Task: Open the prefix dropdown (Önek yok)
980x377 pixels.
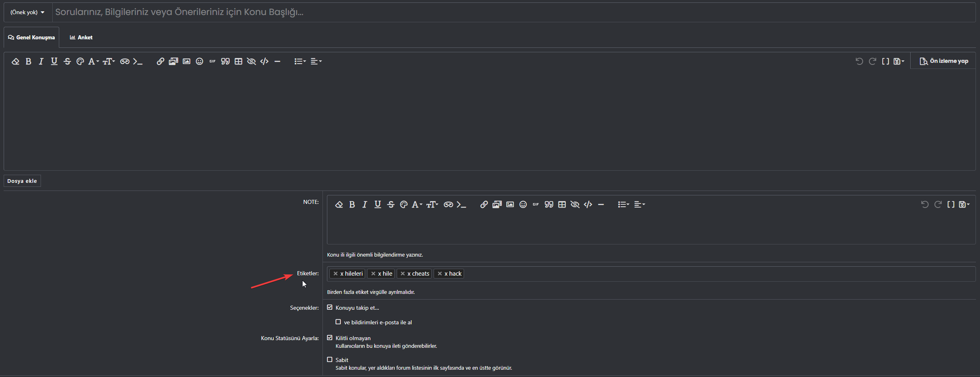Action: 28,12
